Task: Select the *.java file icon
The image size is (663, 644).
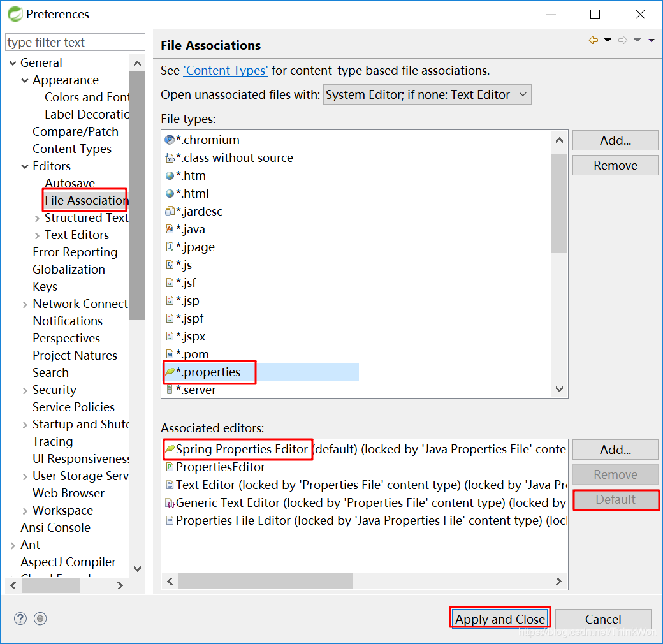Action: pyautogui.click(x=170, y=229)
